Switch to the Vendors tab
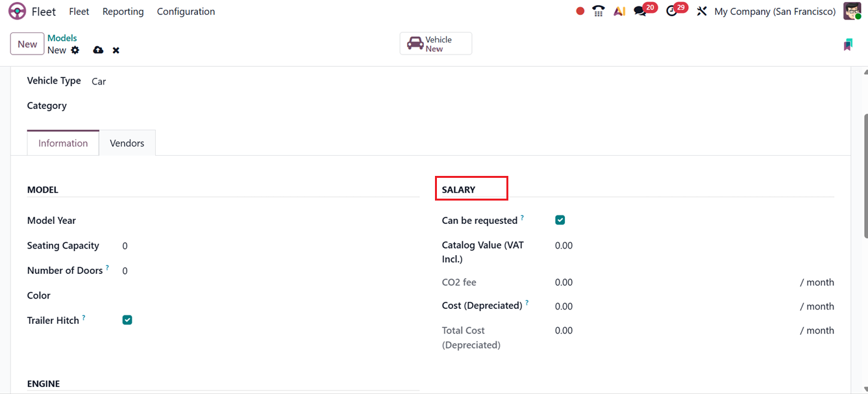868x394 pixels. tap(127, 143)
